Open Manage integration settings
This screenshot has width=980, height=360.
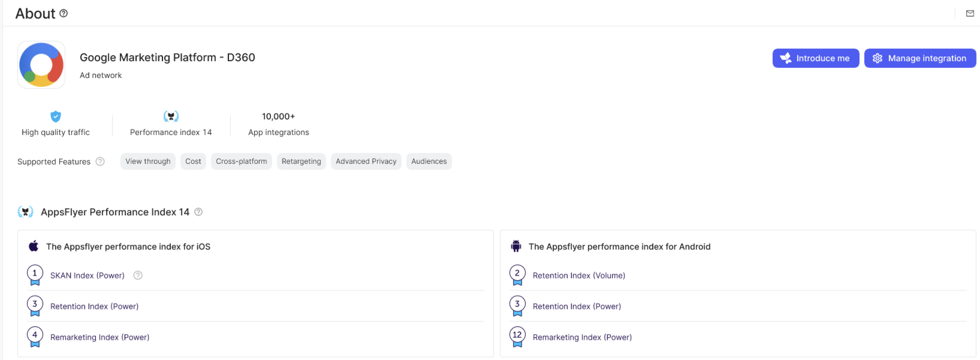(919, 58)
